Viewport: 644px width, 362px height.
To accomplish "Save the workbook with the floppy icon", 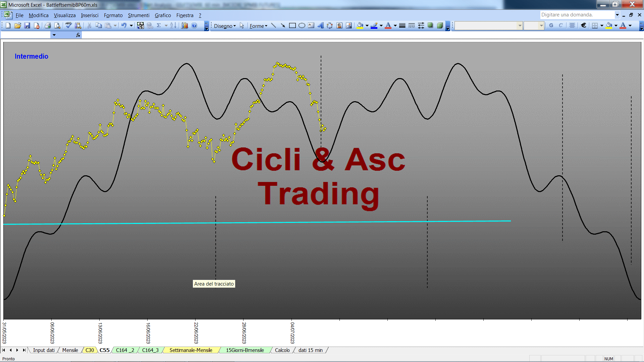I will coord(27,25).
